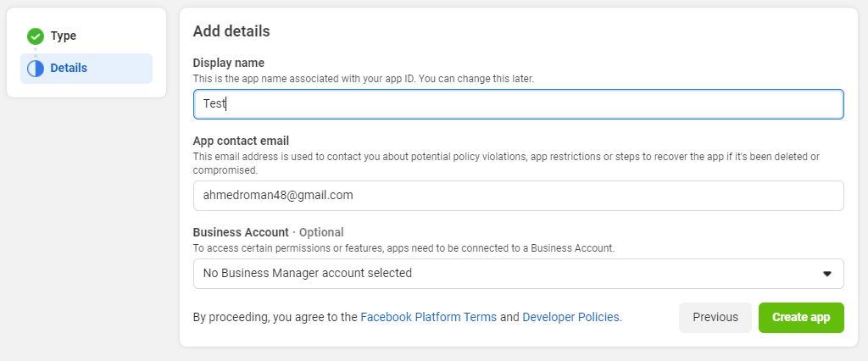The height and width of the screenshot is (361, 868).
Task: Go back with the Previous button
Action: coord(715,318)
